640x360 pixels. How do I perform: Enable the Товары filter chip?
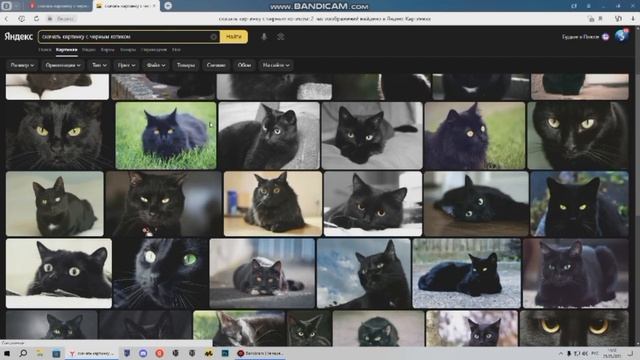(x=186, y=65)
